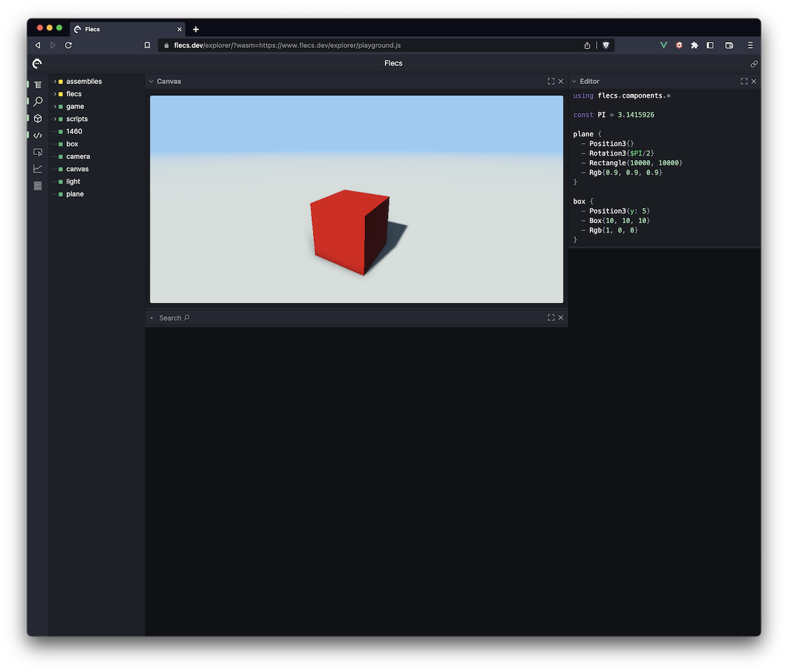
Task: Click the browser bookmarks icon
Action: point(147,45)
